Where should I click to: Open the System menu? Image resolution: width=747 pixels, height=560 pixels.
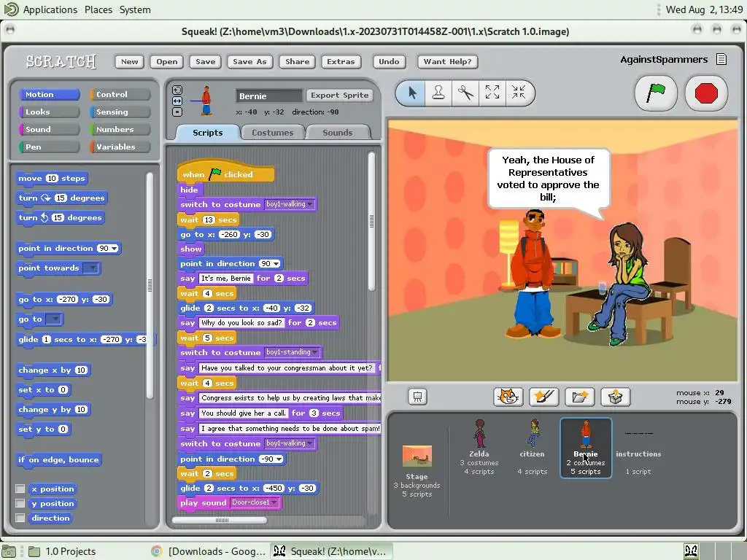click(x=135, y=9)
